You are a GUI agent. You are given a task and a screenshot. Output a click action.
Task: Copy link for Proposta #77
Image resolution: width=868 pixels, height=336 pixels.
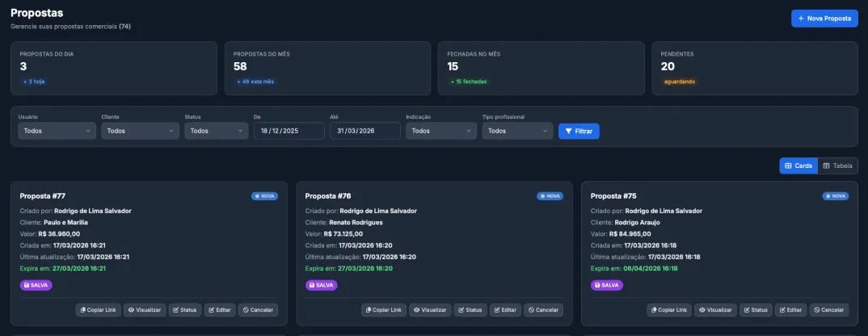click(98, 310)
